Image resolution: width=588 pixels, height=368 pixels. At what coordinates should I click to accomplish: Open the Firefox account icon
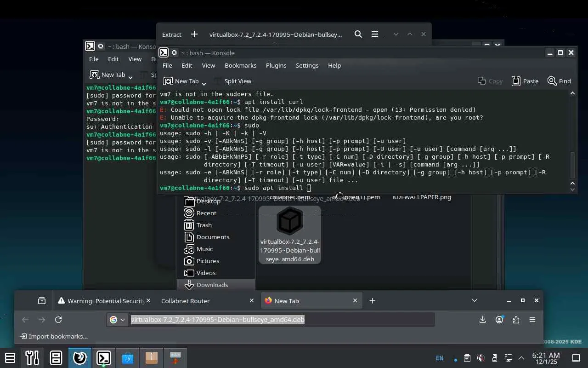tap(499, 320)
